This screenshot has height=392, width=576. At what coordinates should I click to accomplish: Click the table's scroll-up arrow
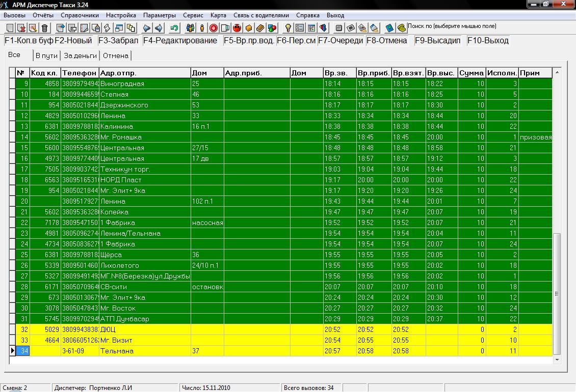coord(557,73)
